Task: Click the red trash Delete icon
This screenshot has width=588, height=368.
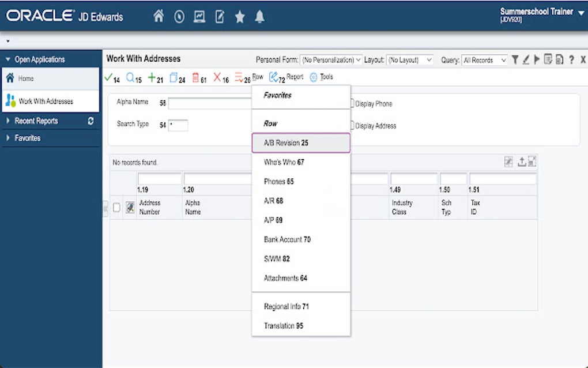Action: pyautogui.click(x=195, y=77)
